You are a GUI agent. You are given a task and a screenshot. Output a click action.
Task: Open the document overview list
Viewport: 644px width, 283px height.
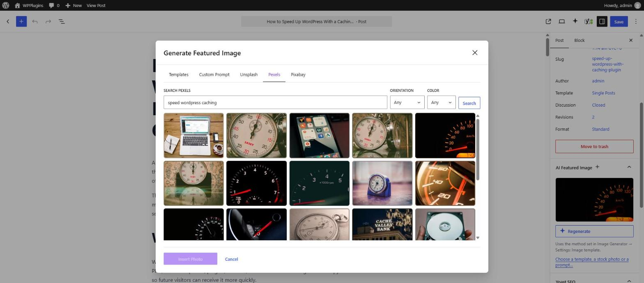pos(62,21)
